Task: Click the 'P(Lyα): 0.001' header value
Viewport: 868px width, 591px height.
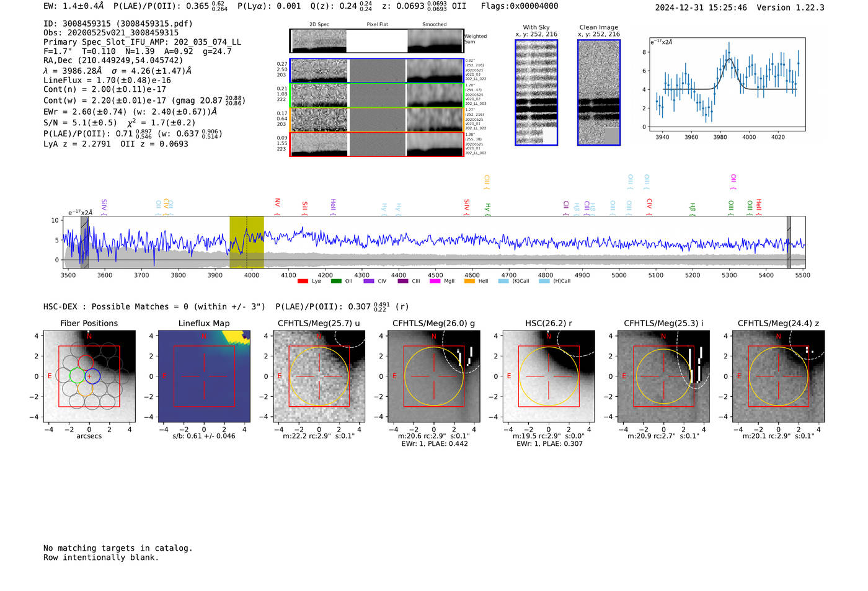Action: click(270, 6)
